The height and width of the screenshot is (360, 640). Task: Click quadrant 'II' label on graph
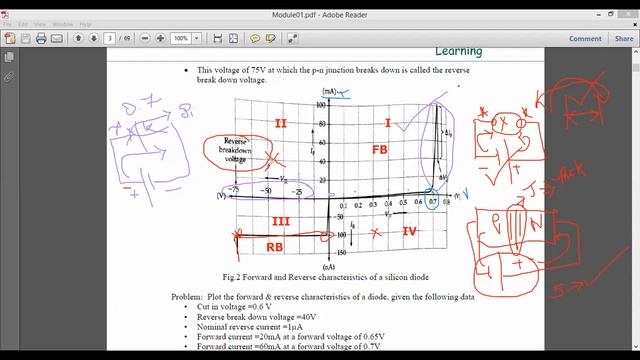pos(280,123)
